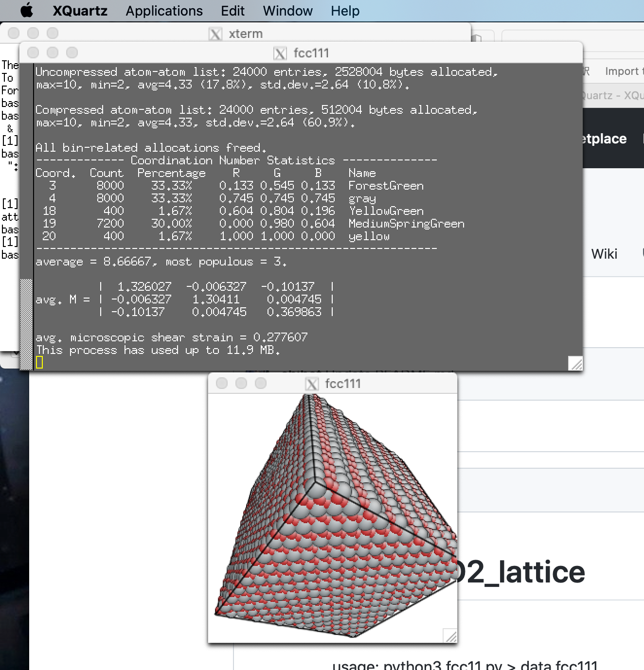Viewport: 644px width, 670px height.
Task: Click the X11 icon in the xterm title bar
Action: 215,34
